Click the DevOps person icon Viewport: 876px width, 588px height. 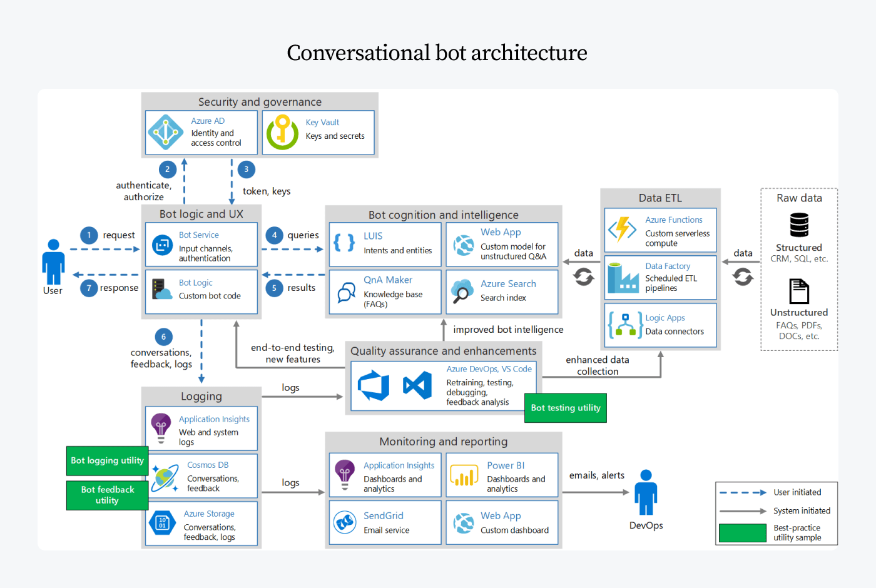tap(646, 493)
